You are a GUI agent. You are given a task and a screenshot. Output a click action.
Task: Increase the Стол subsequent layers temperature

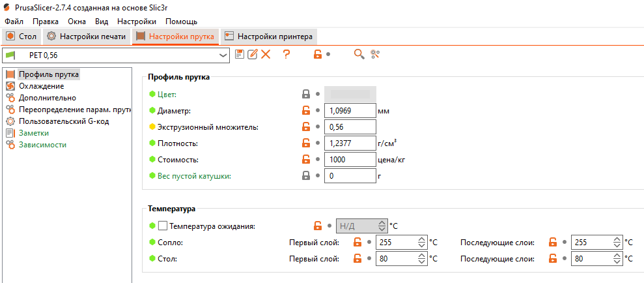coord(616,256)
